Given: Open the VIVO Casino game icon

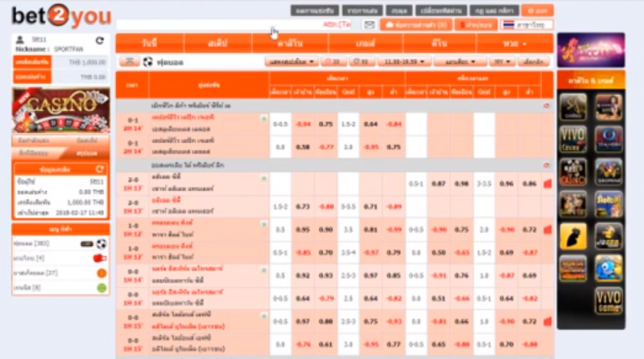Looking at the screenshot, I should click(572, 139).
